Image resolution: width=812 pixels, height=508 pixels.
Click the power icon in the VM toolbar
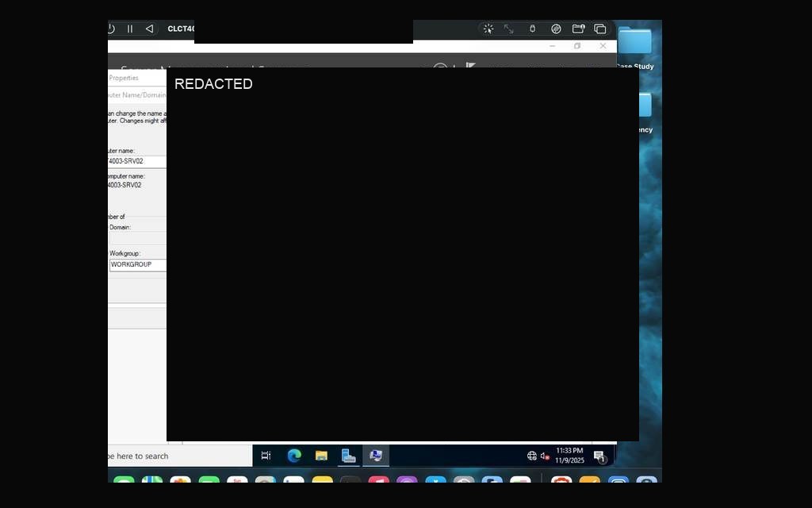pos(111,29)
